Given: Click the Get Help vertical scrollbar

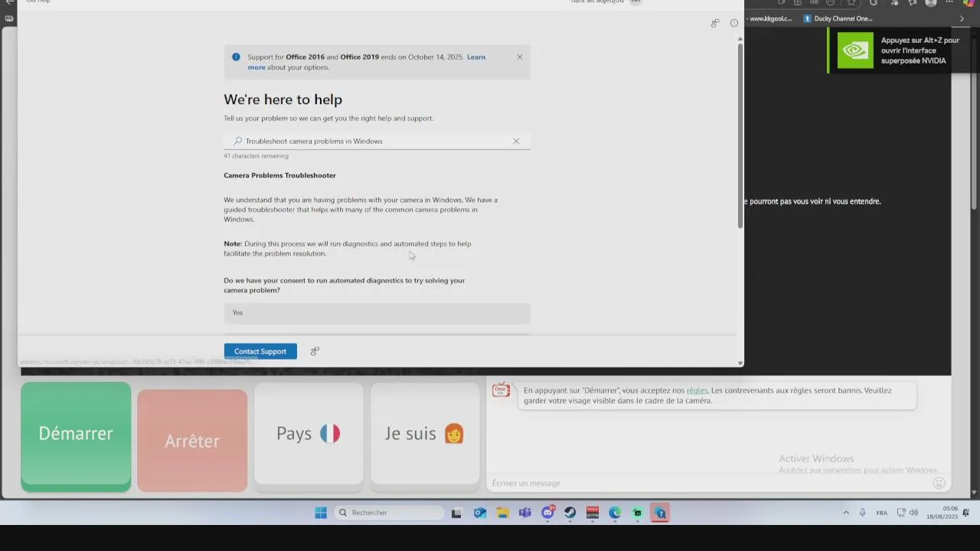Looking at the screenshot, I should point(740,135).
